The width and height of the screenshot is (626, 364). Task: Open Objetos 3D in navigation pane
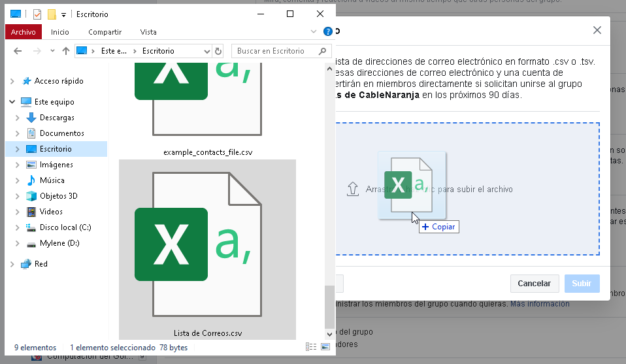pyautogui.click(x=58, y=196)
